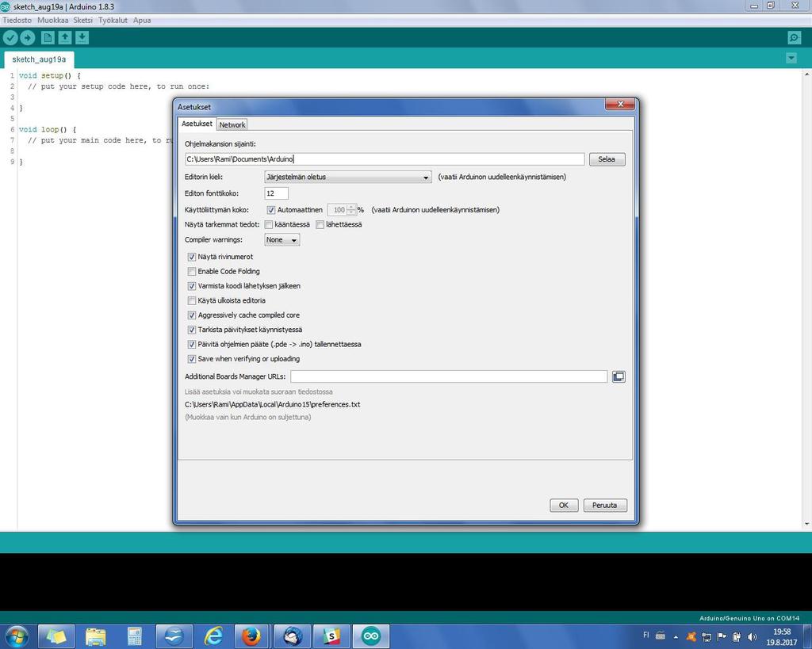Click the network tray icon
Screen dimensions: 812x649
click(x=707, y=636)
